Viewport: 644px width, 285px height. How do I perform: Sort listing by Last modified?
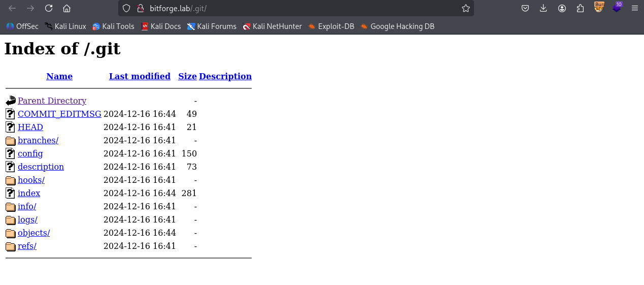[140, 76]
